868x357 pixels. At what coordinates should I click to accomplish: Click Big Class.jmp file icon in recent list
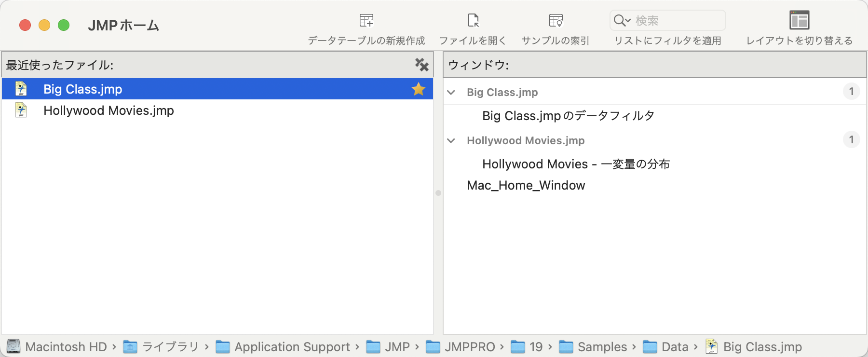point(21,89)
